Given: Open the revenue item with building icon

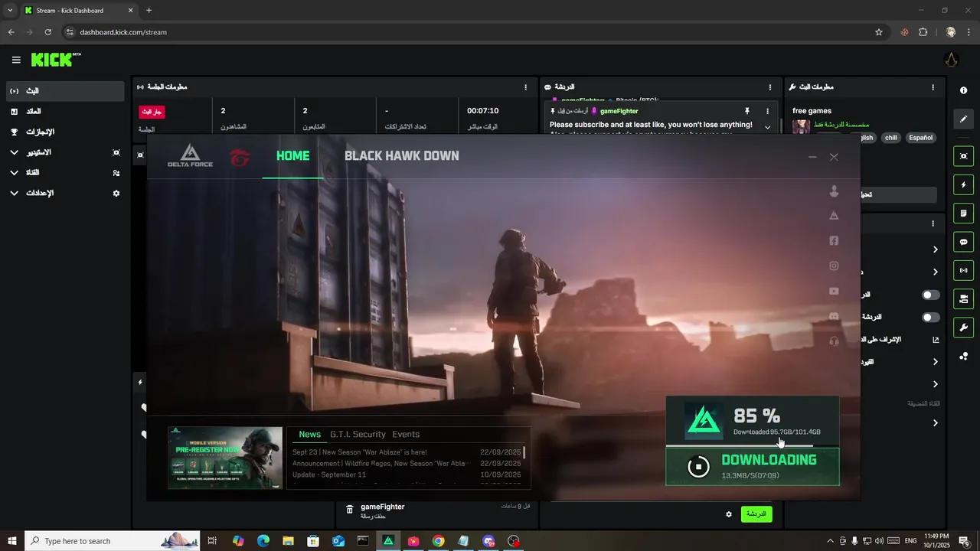Looking at the screenshot, I should (64, 112).
